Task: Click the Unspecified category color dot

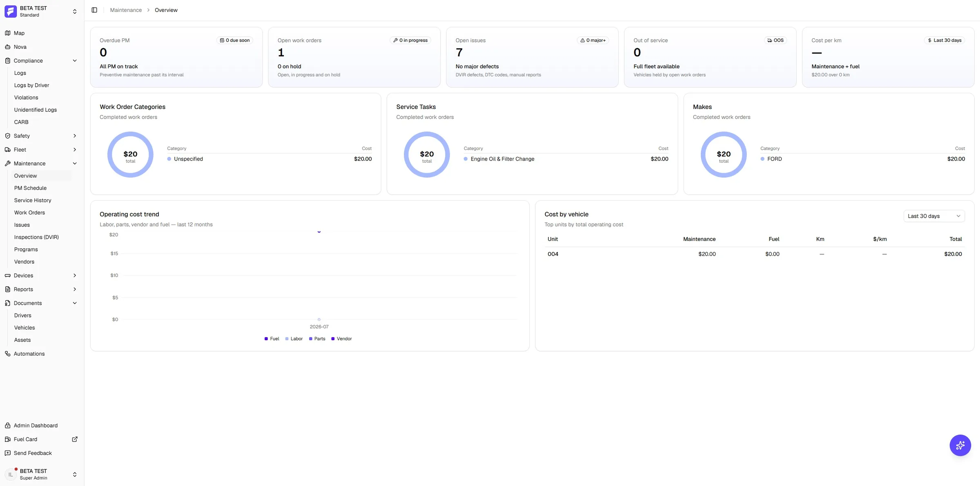Action: (169, 159)
